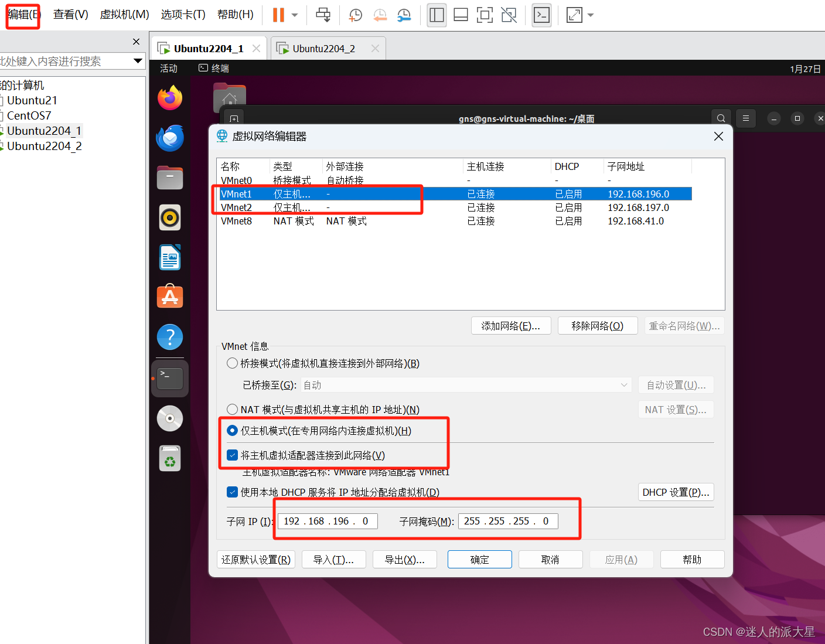Select the 仅主机模式 radio button
Screen dimensions: 825x644
[233, 431]
